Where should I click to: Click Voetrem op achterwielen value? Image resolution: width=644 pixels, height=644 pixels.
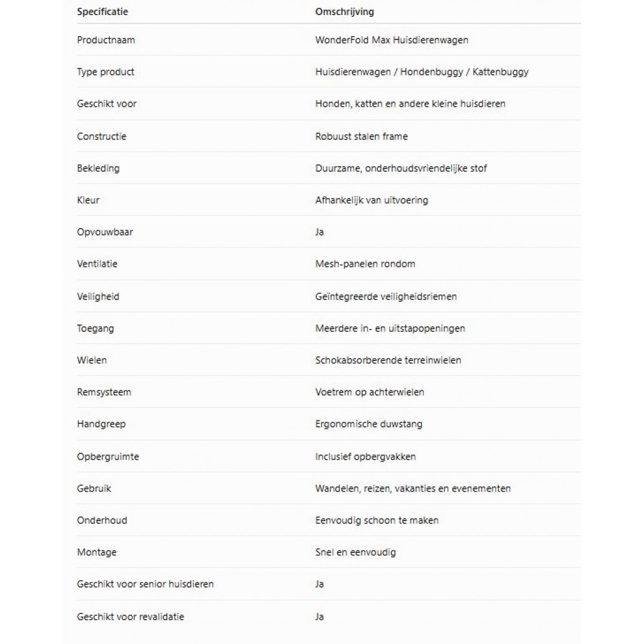point(369,392)
